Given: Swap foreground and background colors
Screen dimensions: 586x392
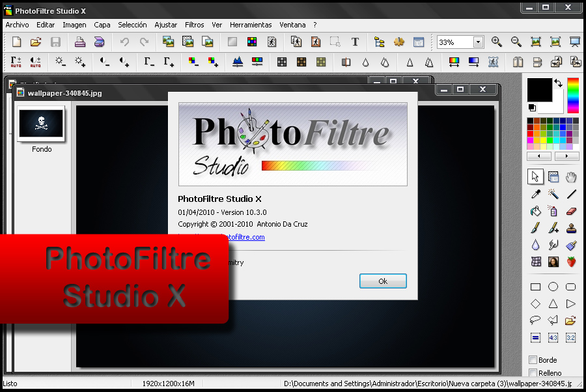Looking at the screenshot, I should coord(558,83).
